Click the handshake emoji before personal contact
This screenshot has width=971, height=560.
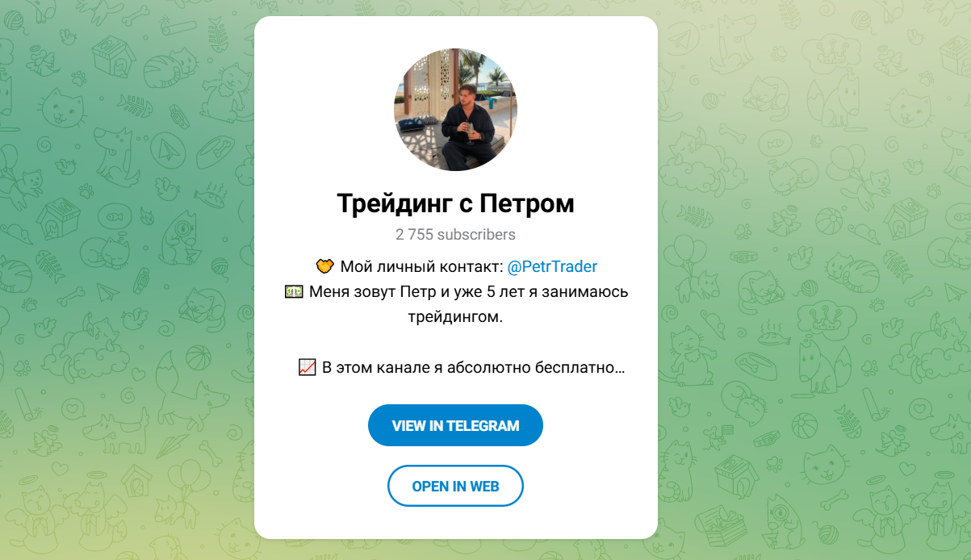tap(324, 266)
